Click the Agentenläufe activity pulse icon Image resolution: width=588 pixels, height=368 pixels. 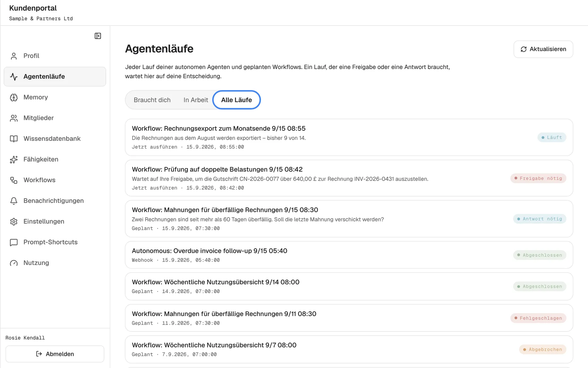click(x=14, y=77)
